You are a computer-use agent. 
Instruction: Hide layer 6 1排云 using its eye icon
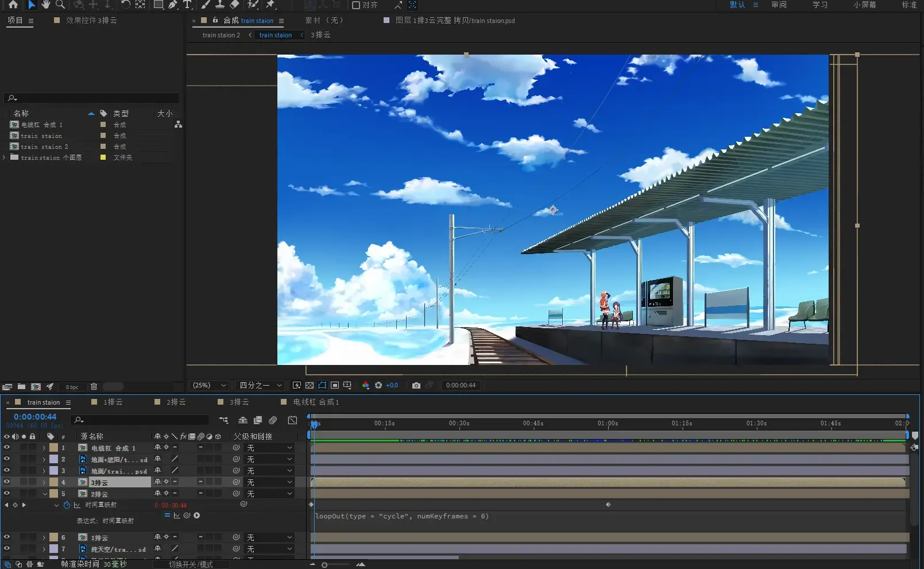coord(7,537)
